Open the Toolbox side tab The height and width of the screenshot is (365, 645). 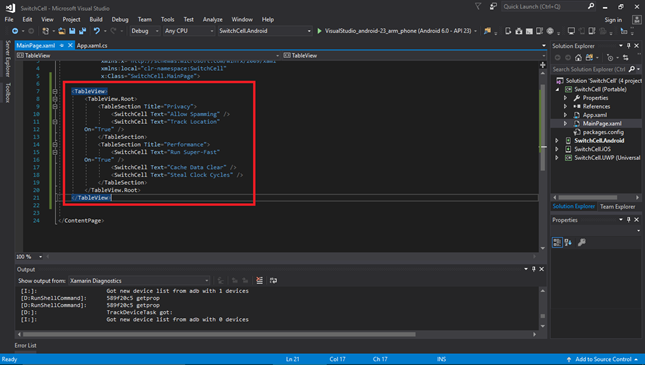tap(7, 93)
